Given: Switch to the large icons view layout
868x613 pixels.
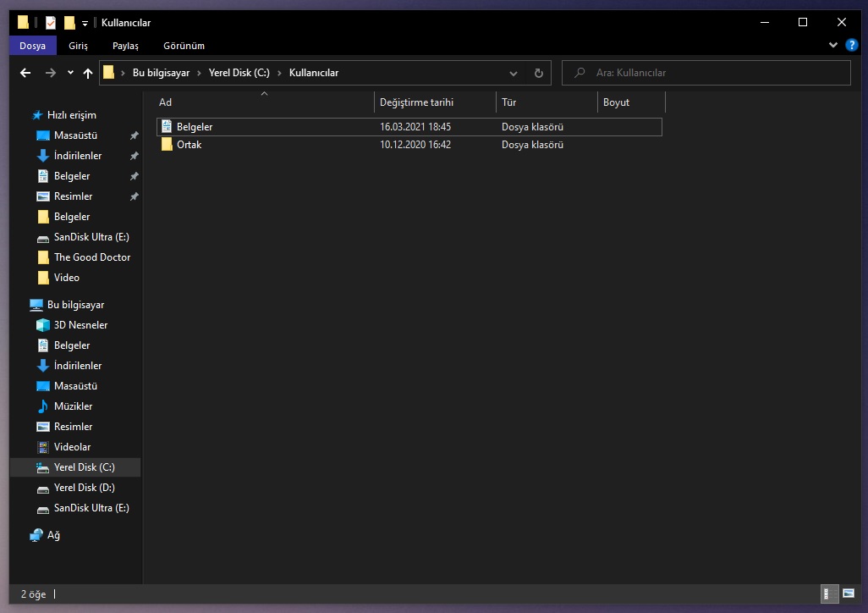Looking at the screenshot, I should 847,594.
